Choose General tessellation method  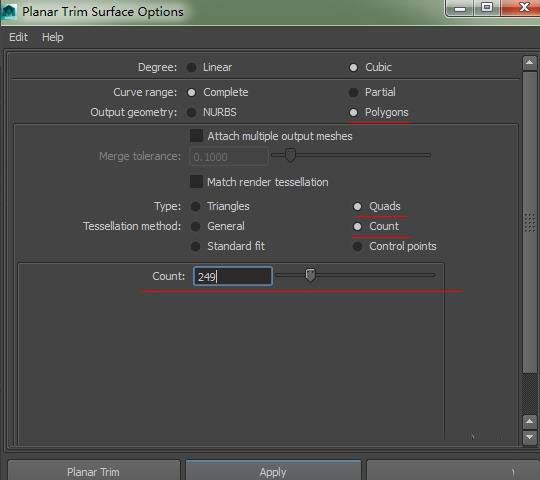[x=195, y=226]
